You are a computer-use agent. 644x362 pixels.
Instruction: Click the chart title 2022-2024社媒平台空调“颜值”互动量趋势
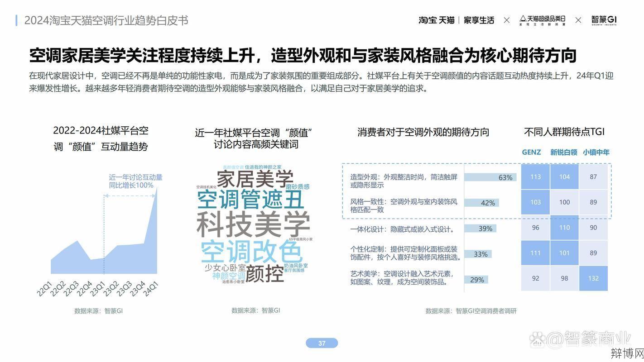(x=101, y=138)
